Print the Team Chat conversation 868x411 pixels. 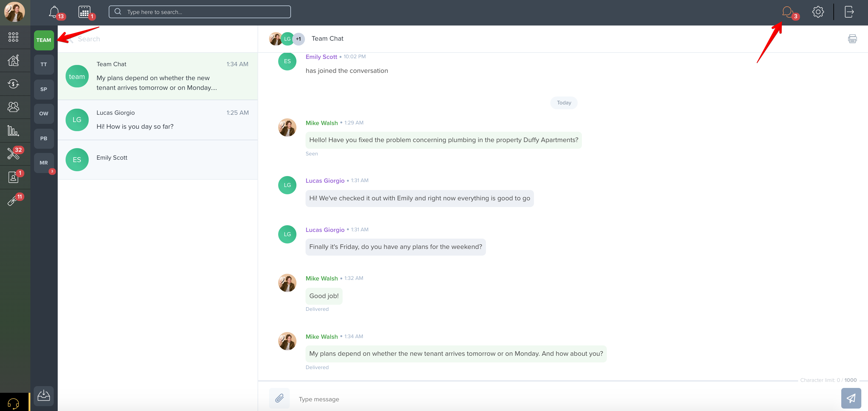[852, 39]
